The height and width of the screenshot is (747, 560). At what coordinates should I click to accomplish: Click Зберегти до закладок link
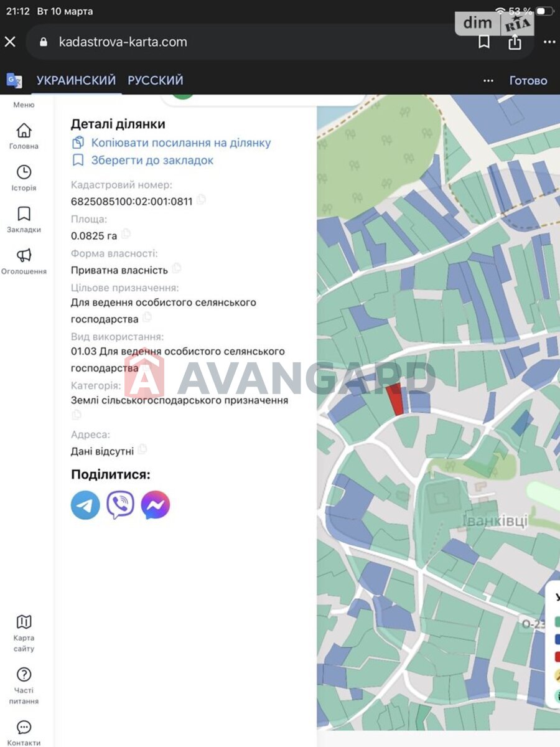point(152,160)
